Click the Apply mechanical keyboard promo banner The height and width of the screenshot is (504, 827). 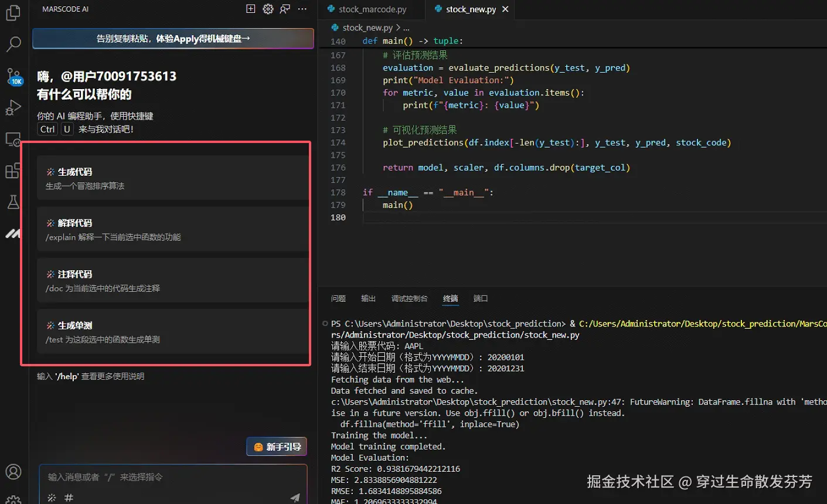point(173,39)
